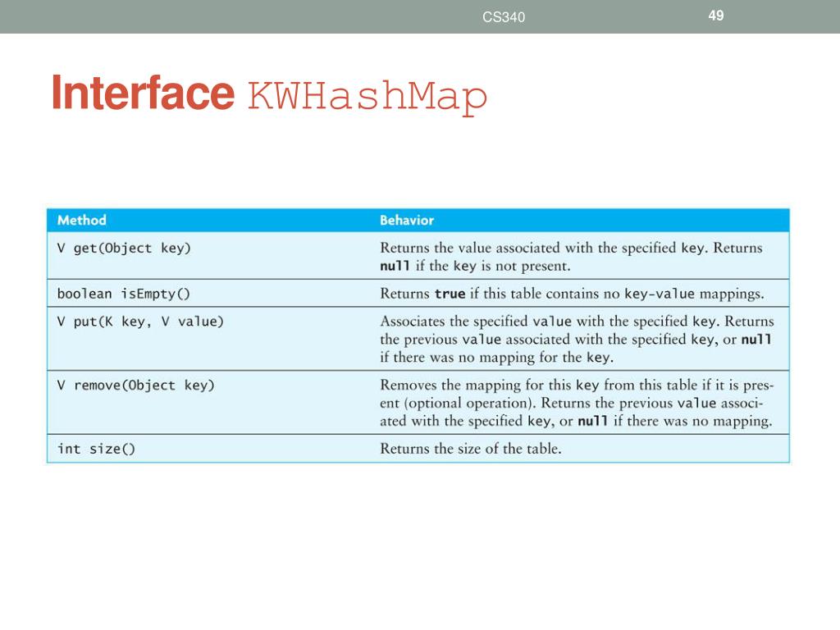This screenshot has width=840, height=630.
Task: Click 'Returns the size of the table.'
Action: pyautogui.click(x=471, y=449)
